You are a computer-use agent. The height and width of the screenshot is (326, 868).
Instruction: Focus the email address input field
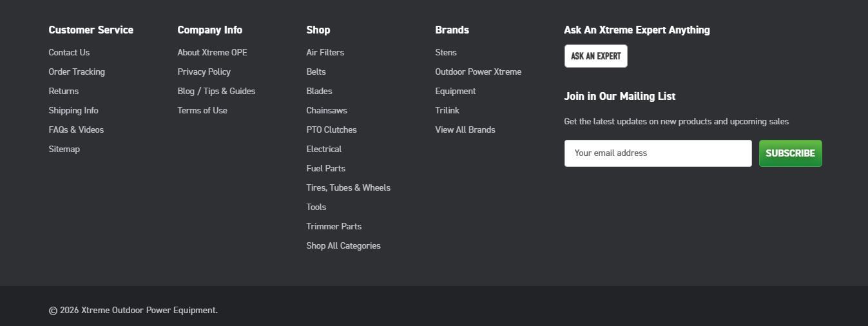tap(657, 153)
